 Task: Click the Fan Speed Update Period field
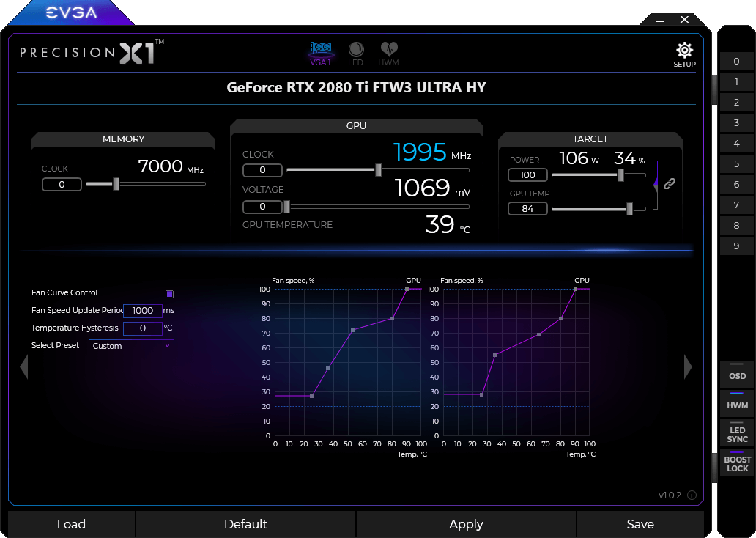coord(143,311)
